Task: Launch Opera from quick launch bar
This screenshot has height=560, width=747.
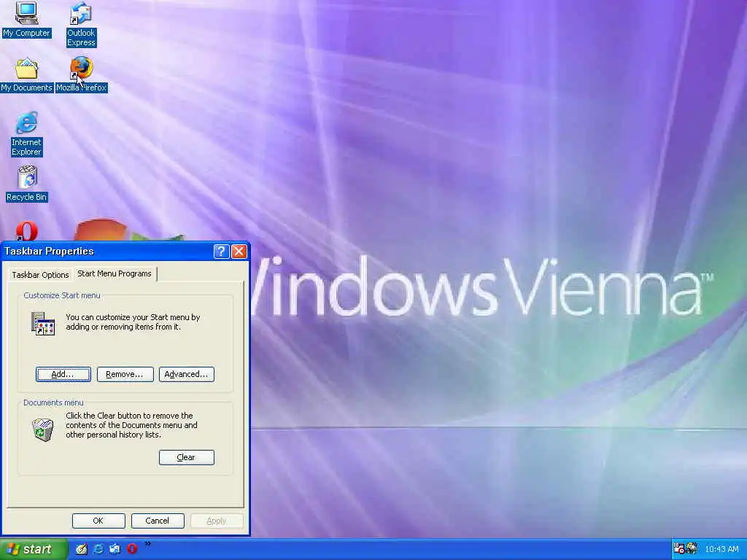Action: click(x=132, y=549)
